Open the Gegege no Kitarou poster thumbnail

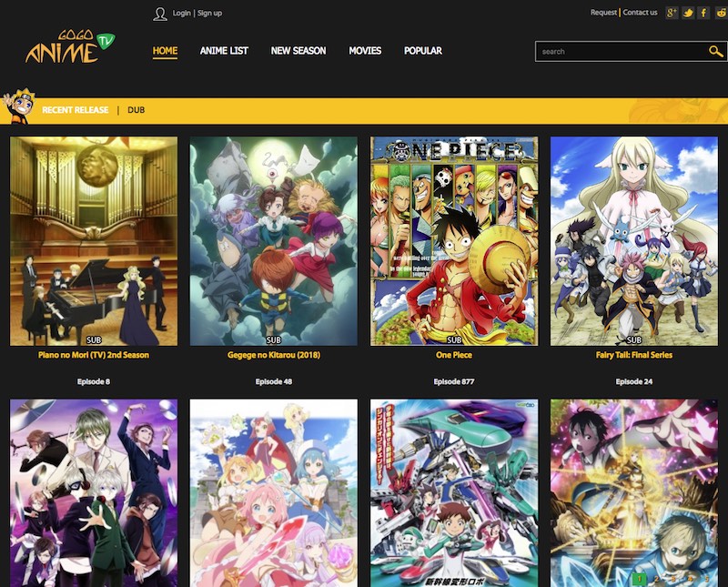[274, 241]
